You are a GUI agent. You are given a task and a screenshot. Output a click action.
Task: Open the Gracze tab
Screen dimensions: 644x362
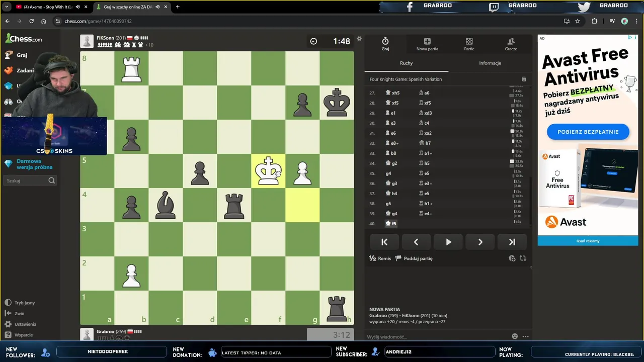tap(511, 44)
